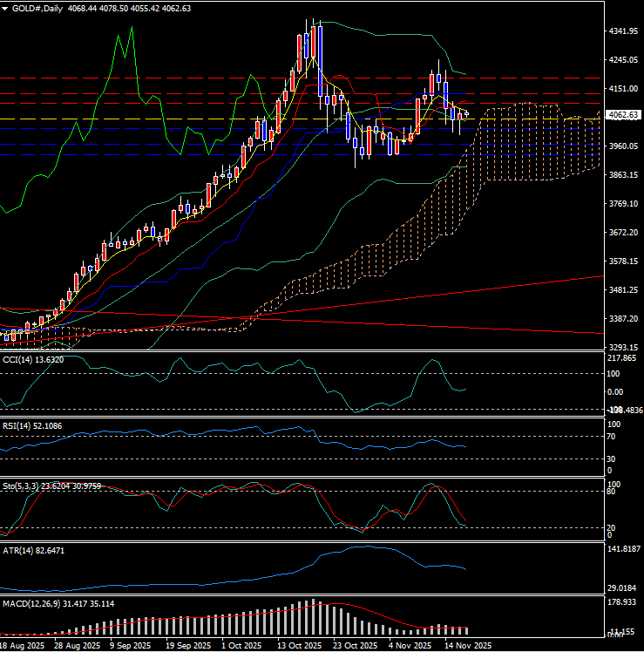The height and width of the screenshot is (652, 644).
Task: Click the 4341.95 level on the price axis
Action: 622,31
